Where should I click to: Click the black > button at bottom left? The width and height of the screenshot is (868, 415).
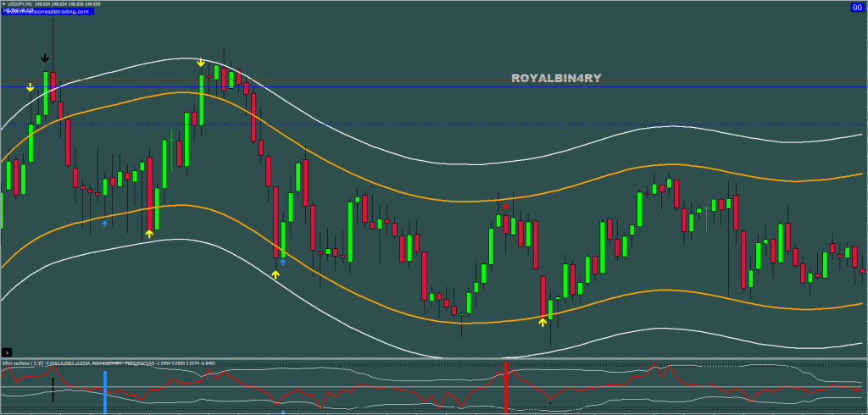point(7,352)
